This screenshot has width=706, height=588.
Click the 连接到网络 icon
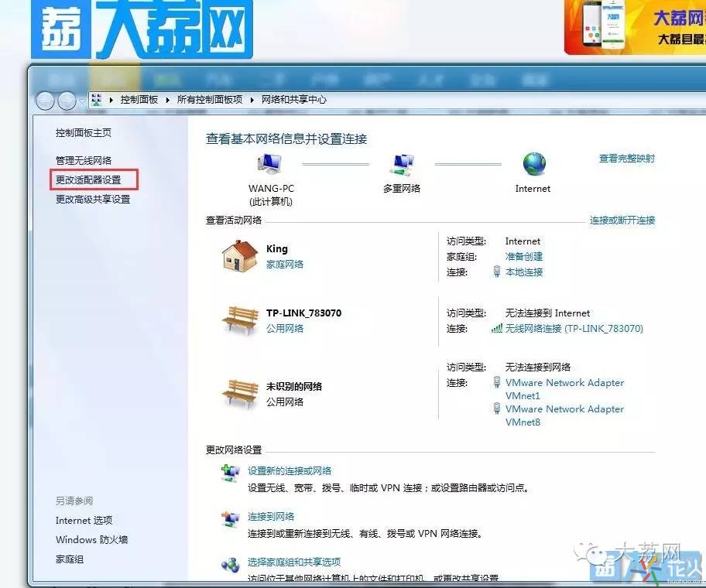coord(228,517)
